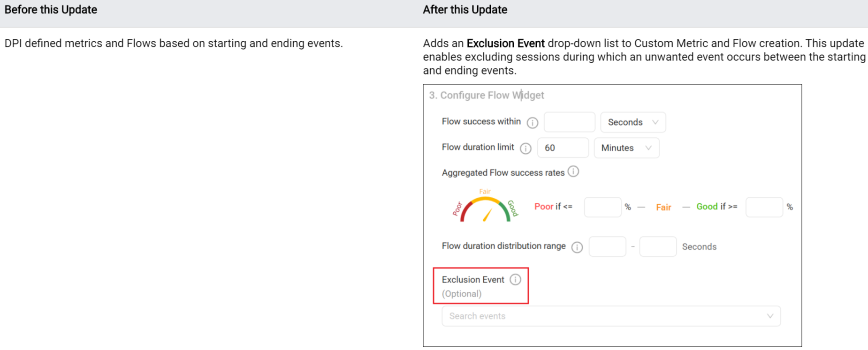Click info icon next to Flow duration limit
868x350 pixels.
tap(525, 149)
